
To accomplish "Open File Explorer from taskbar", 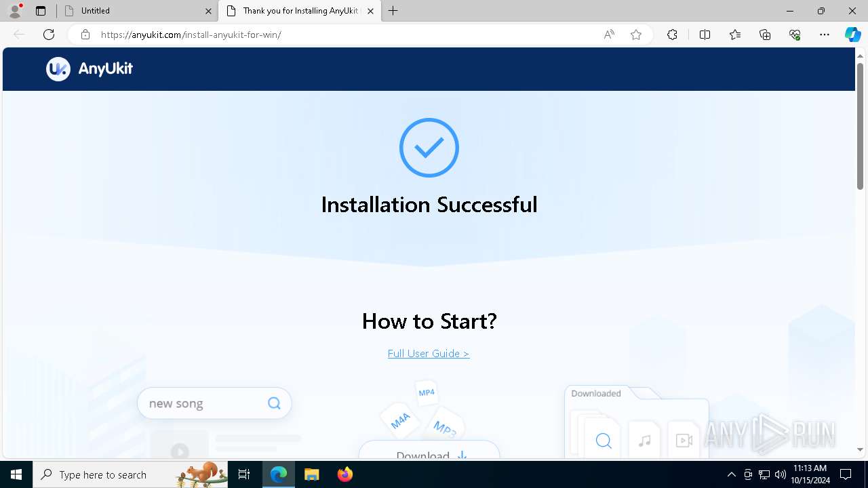I will pos(311,474).
